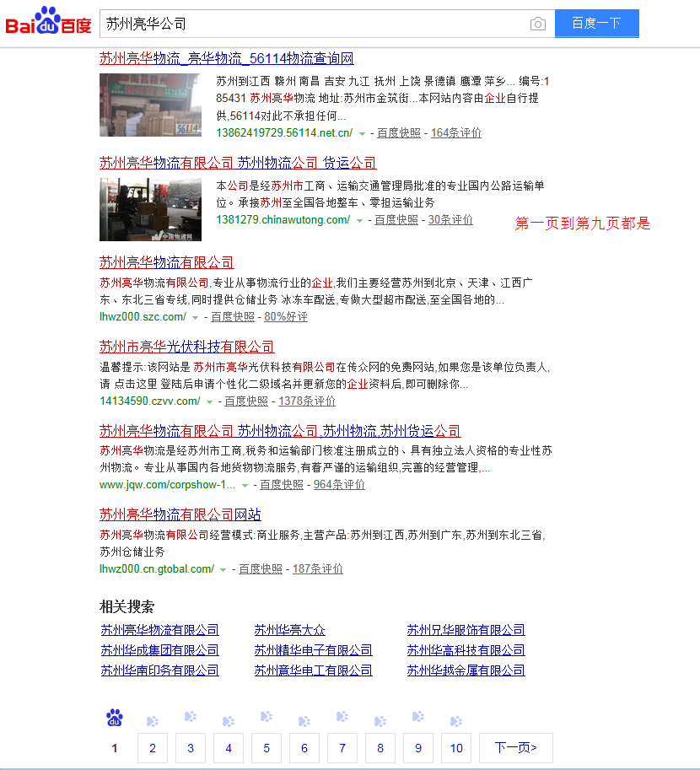This screenshot has width=700, height=770.
Task: Expand dropdown arrow after 13862419729.56114.net.cn/
Action: 362,133
